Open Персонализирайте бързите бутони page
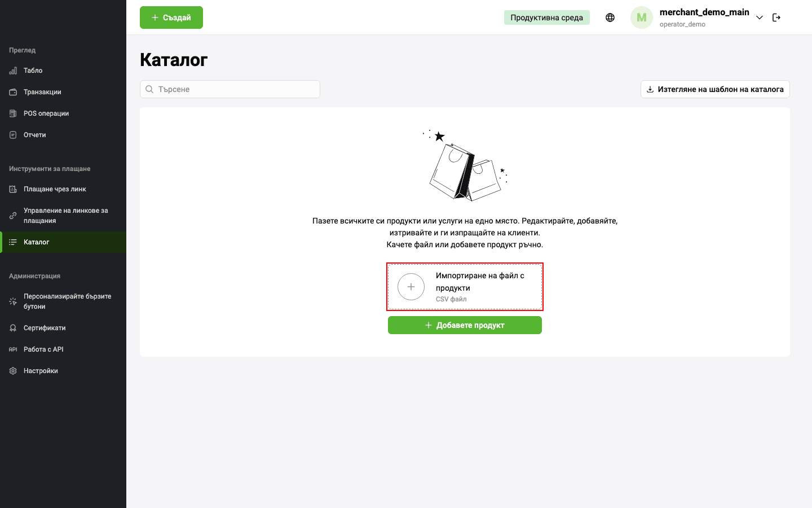The width and height of the screenshot is (812, 508). click(63, 301)
